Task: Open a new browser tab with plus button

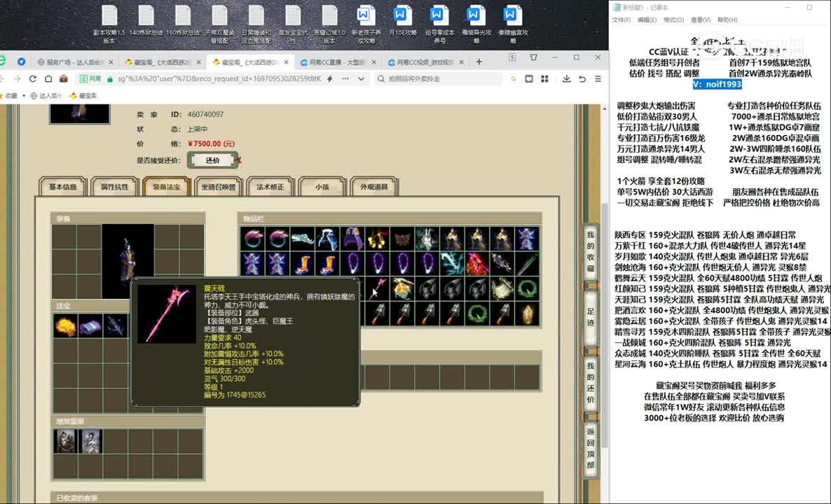Action: click(479, 62)
